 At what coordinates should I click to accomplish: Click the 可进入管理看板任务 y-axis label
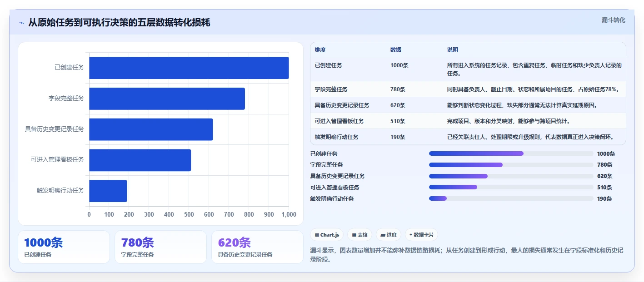[x=58, y=160]
